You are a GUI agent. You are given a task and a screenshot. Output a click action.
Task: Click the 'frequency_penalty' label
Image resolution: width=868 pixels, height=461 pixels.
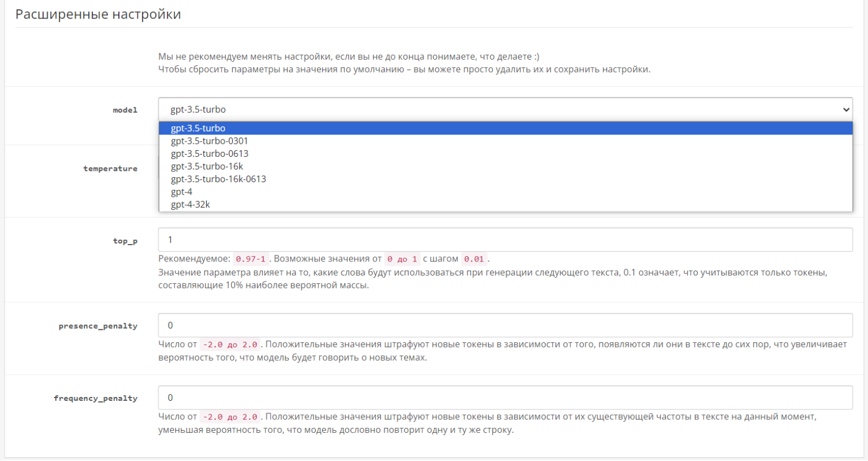pos(95,398)
